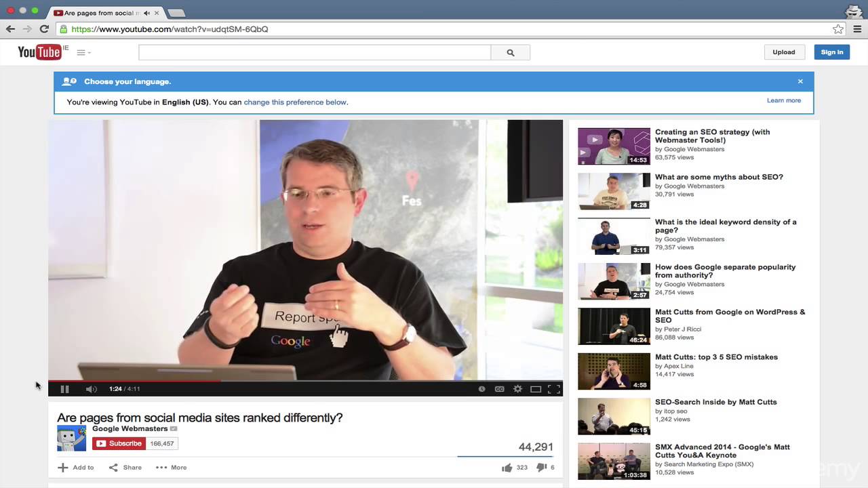
Task: Open the Chrome hamburger menu
Action: 857,29
